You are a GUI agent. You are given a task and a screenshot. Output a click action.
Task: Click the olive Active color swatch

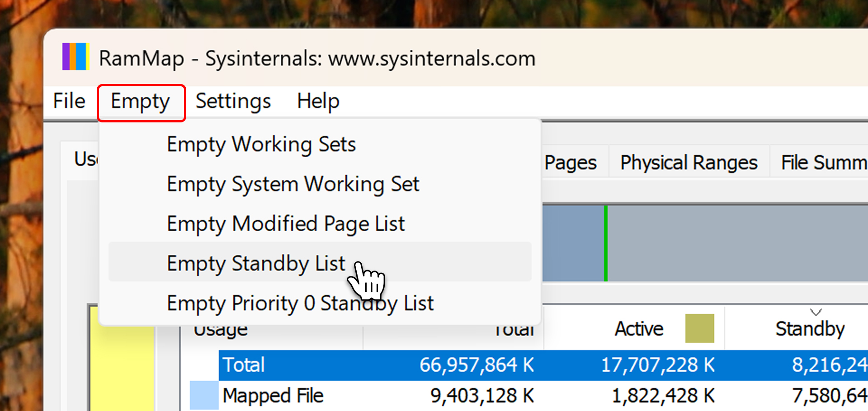tap(699, 328)
